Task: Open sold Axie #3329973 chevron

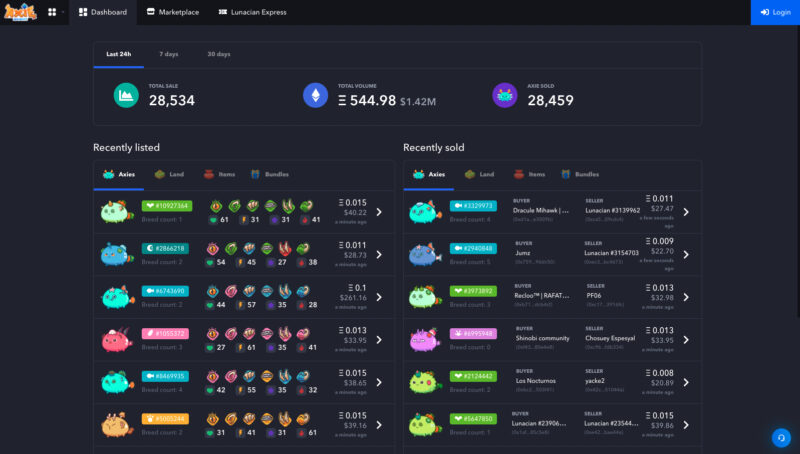Action: [686, 212]
